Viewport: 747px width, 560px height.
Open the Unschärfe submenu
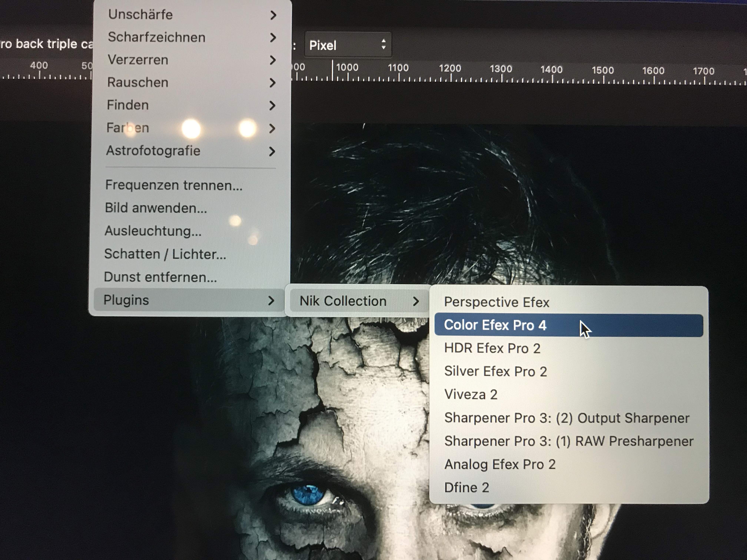click(192, 15)
